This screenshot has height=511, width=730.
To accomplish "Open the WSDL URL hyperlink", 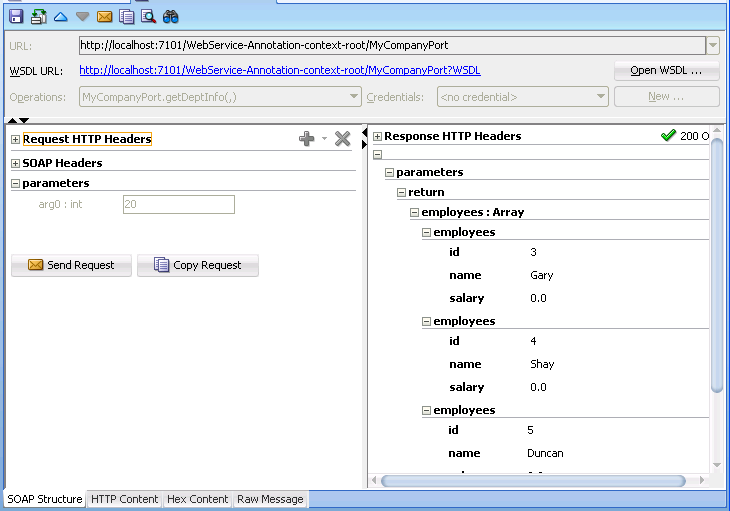I will click(x=280, y=70).
